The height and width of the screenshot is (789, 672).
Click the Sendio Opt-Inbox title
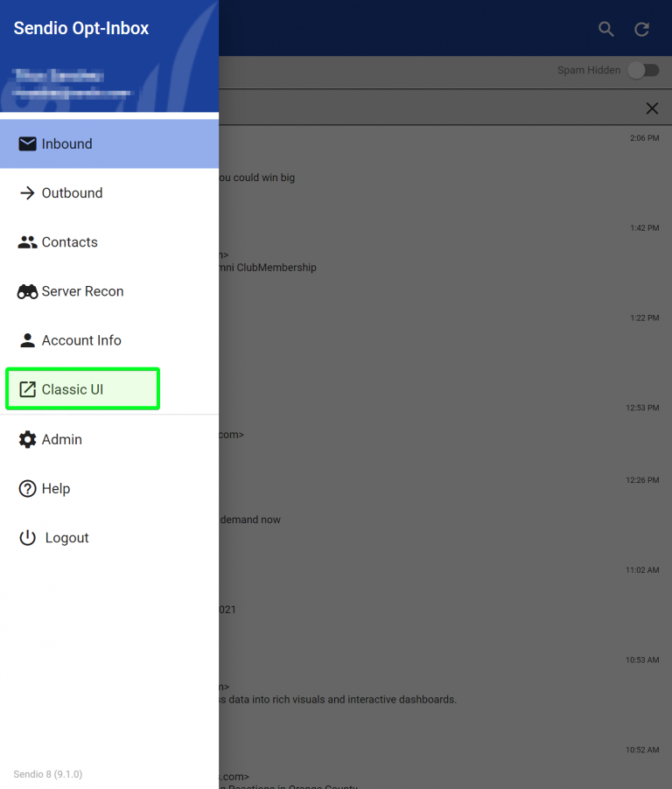81,28
